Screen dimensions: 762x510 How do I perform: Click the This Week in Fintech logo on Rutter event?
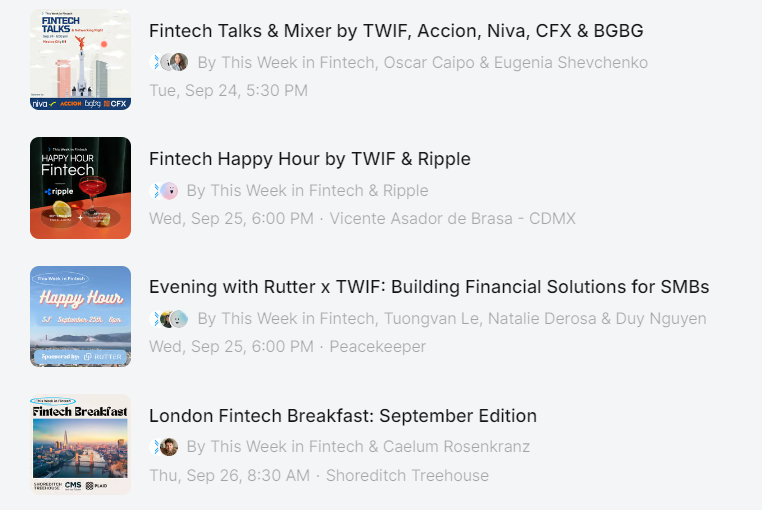(x=155, y=319)
